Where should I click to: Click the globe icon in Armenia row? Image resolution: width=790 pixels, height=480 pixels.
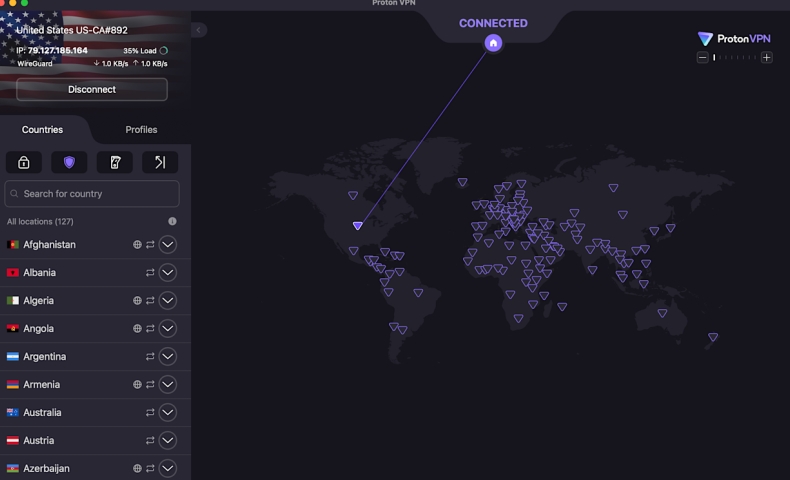click(x=137, y=384)
